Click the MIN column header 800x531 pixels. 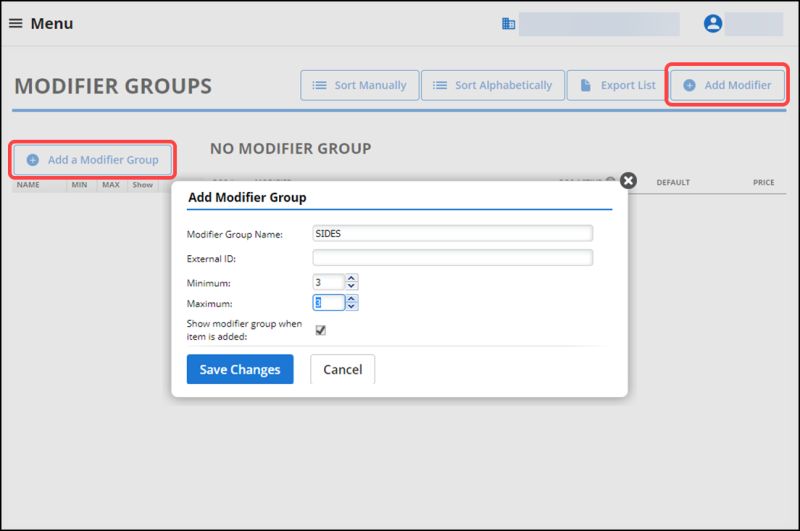[79, 185]
